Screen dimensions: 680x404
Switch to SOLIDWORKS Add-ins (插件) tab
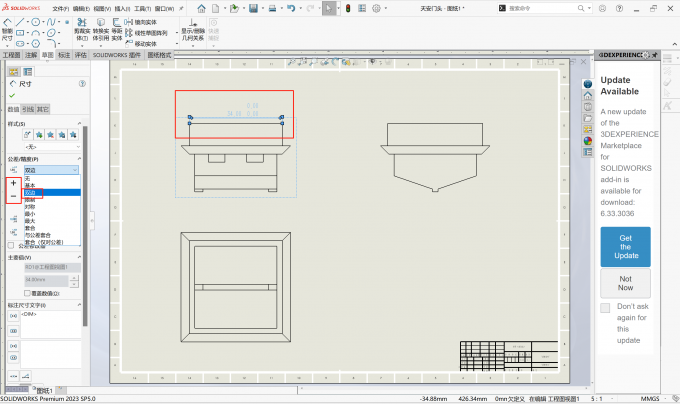click(116, 55)
